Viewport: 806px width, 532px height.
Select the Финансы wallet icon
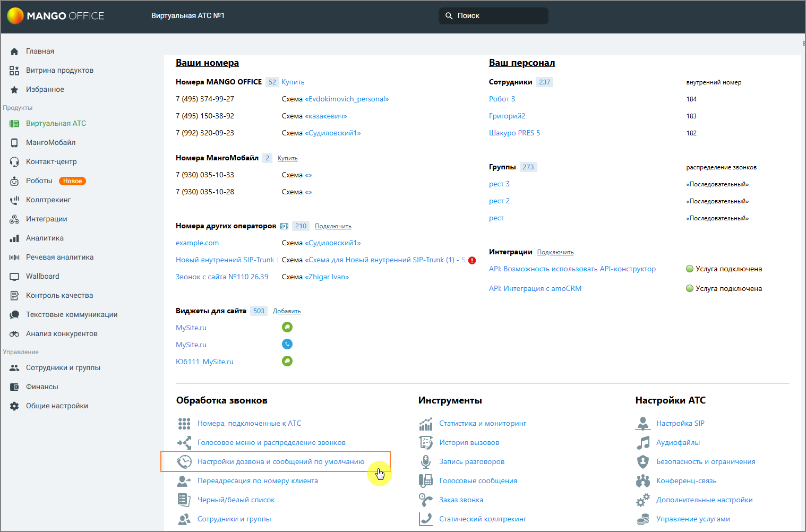(14, 387)
